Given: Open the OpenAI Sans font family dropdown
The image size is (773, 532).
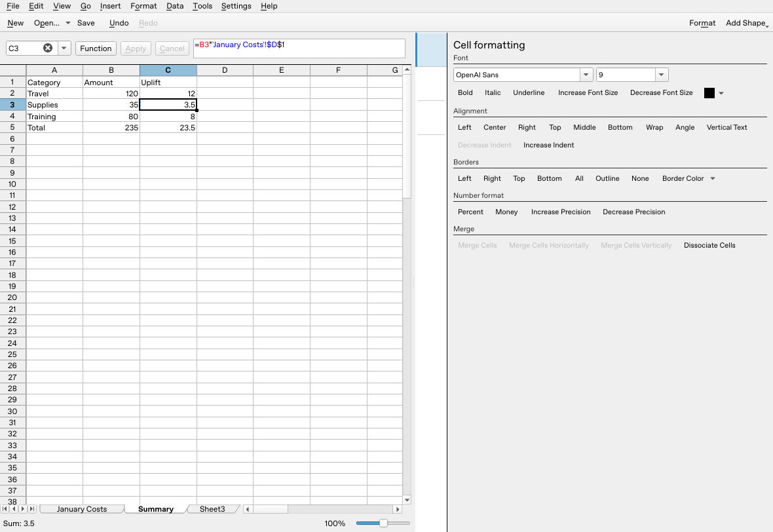Looking at the screenshot, I should pos(586,75).
